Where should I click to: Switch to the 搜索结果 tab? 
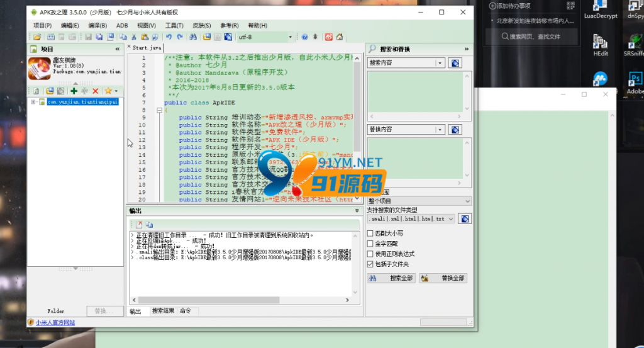click(x=163, y=311)
